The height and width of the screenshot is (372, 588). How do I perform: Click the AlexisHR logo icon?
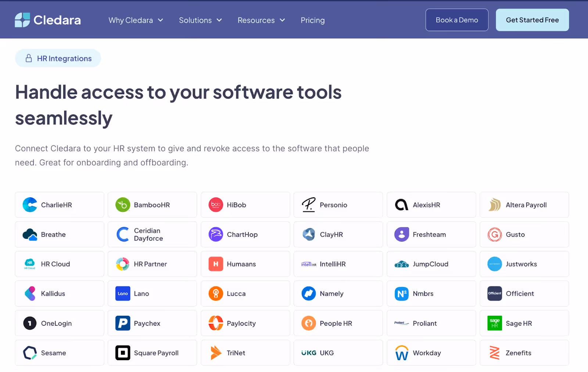pyautogui.click(x=402, y=205)
